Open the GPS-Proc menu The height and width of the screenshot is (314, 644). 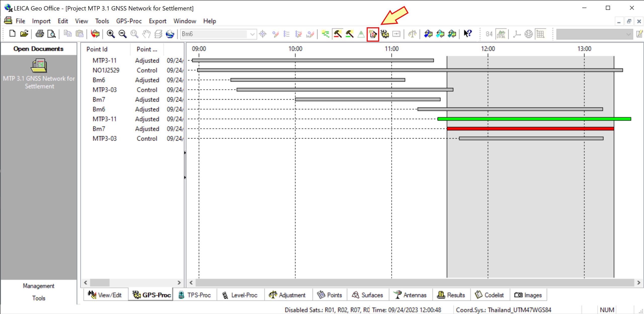coord(129,21)
